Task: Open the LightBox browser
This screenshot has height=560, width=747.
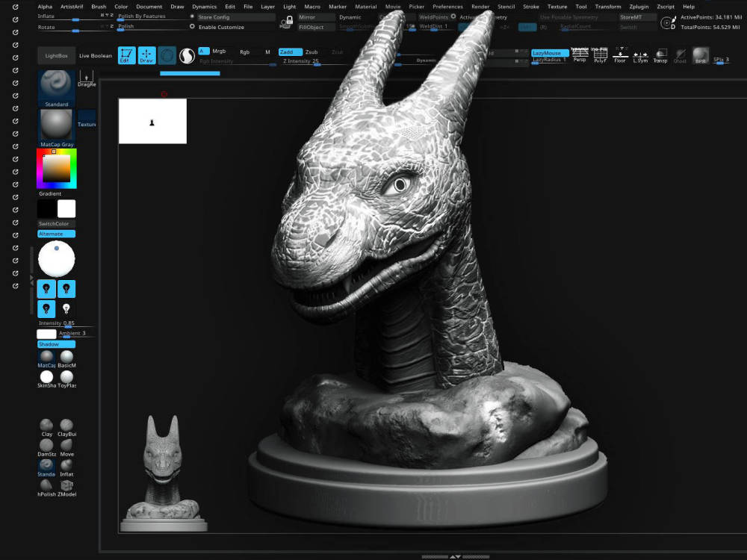Action: [56, 56]
